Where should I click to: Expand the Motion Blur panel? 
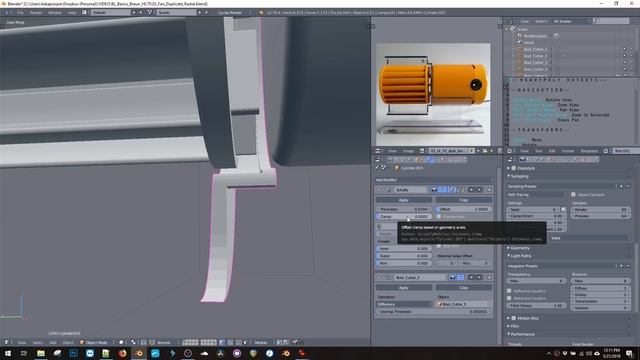[509, 318]
